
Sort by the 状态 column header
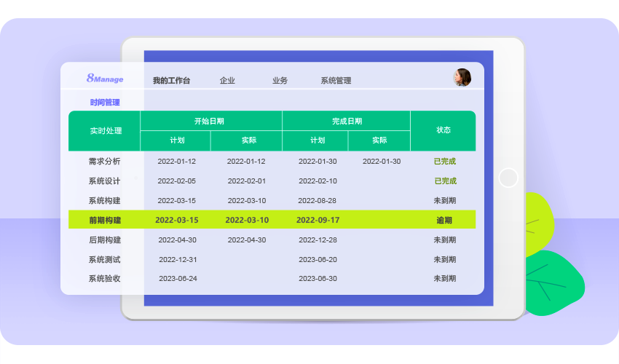coord(443,130)
